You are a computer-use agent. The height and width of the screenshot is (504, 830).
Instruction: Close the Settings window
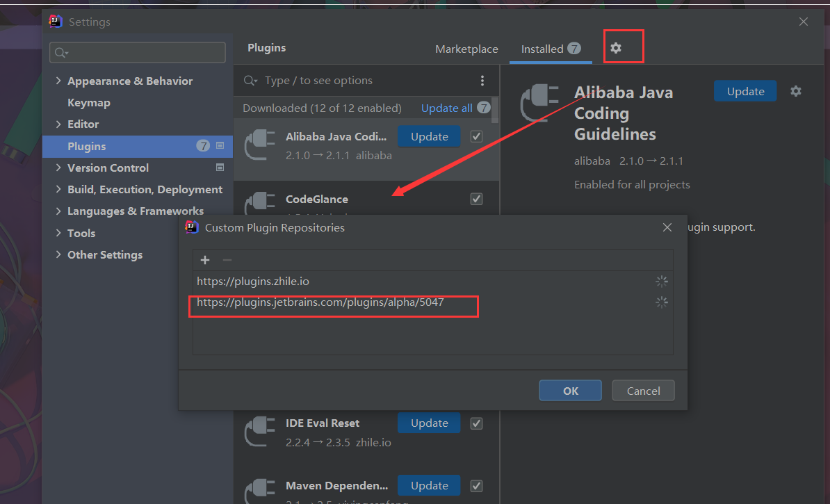[804, 21]
